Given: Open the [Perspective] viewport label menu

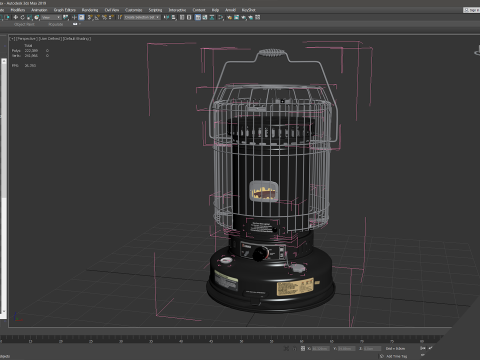Looking at the screenshot, I should (x=27, y=39).
